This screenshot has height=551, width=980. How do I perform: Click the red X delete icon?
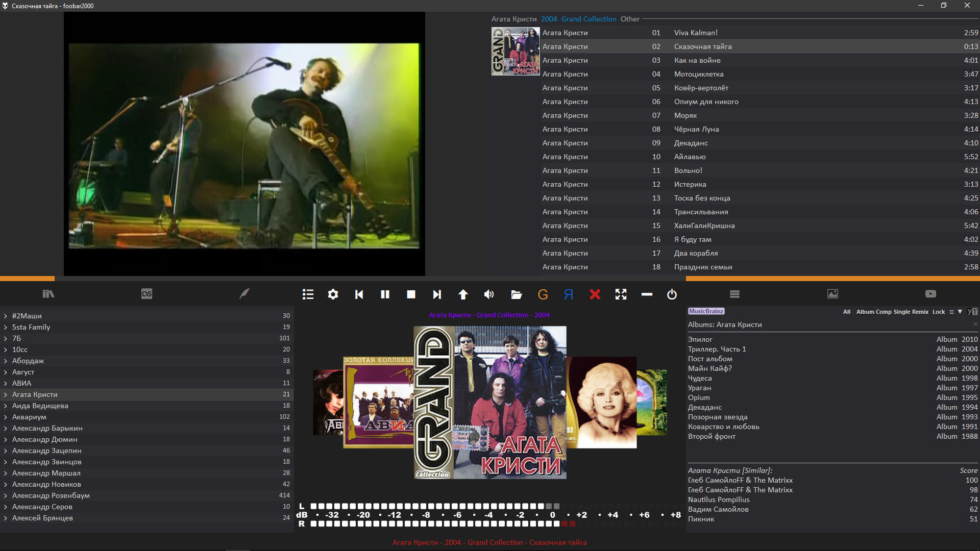[595, 294]
